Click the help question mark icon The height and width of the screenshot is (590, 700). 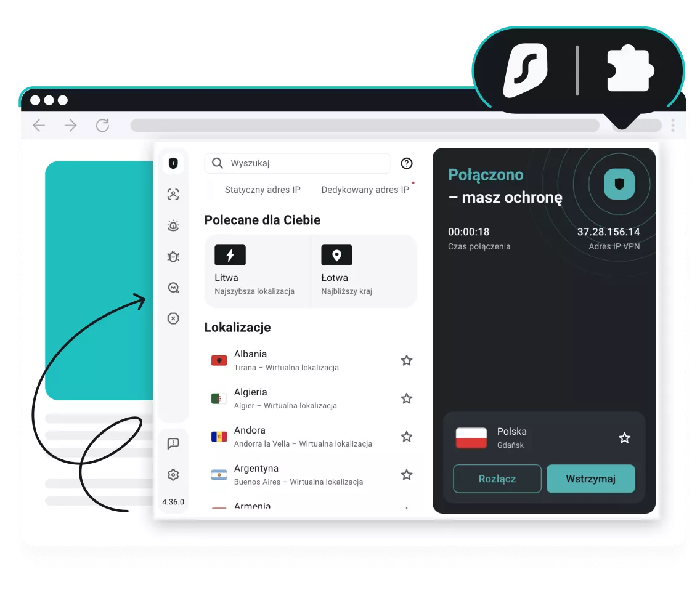tap(406, 163)
